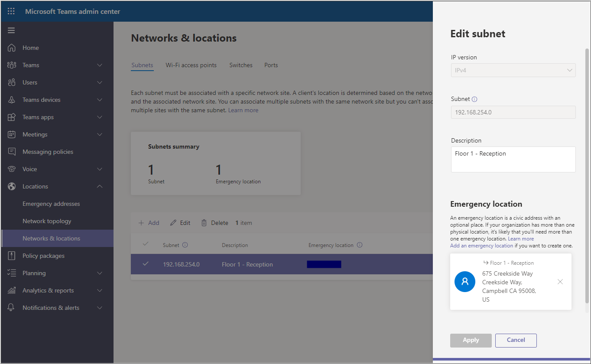Screen dimensions: 591x364
Task: Collapse the sidebar with the hamburger icon
Action: click(x=11, y=30)
